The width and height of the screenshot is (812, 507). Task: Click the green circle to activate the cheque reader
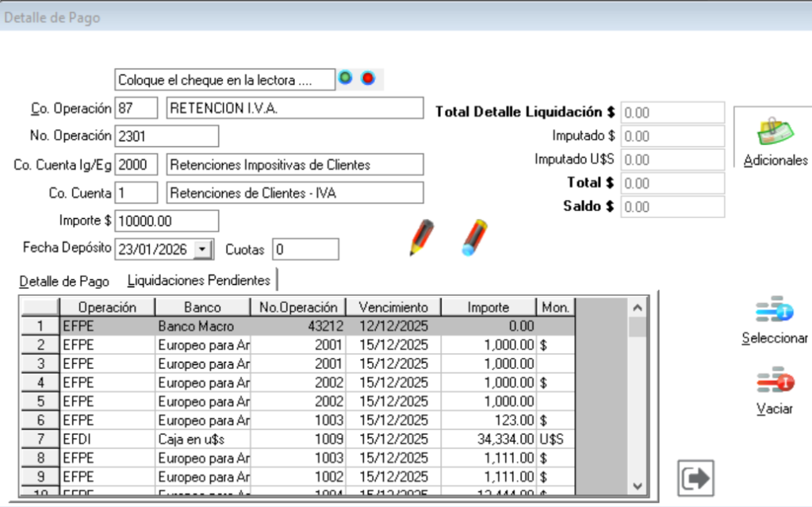(x=344, y=79)
